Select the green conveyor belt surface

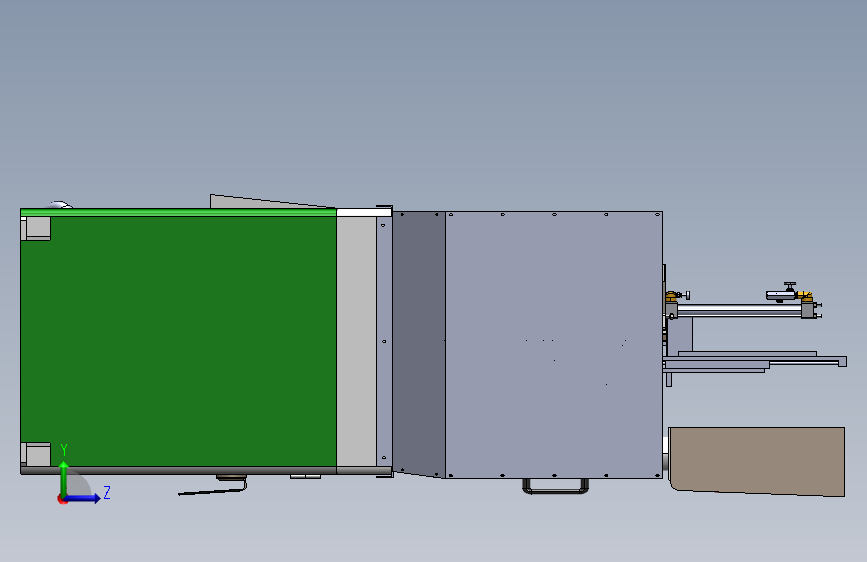[x=179, y=341]
